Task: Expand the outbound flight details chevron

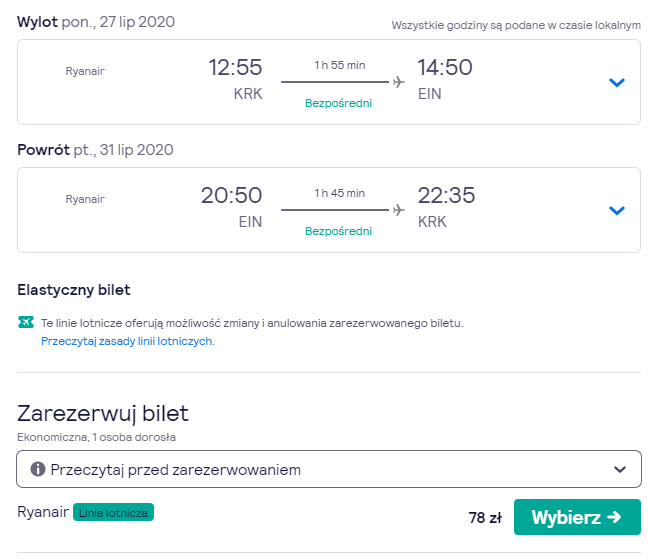Action: point(617,82)
